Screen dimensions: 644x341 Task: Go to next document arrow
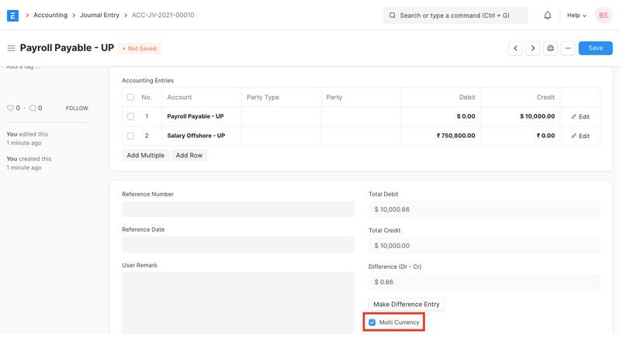[x=533, y=48]
